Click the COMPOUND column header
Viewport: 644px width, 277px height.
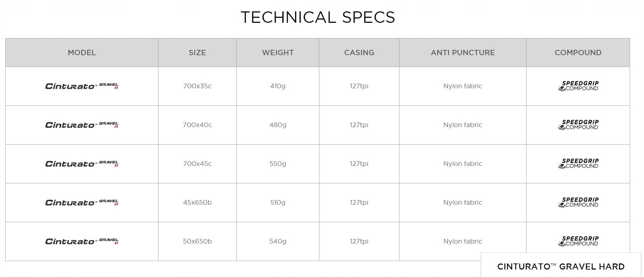[578, 53]
